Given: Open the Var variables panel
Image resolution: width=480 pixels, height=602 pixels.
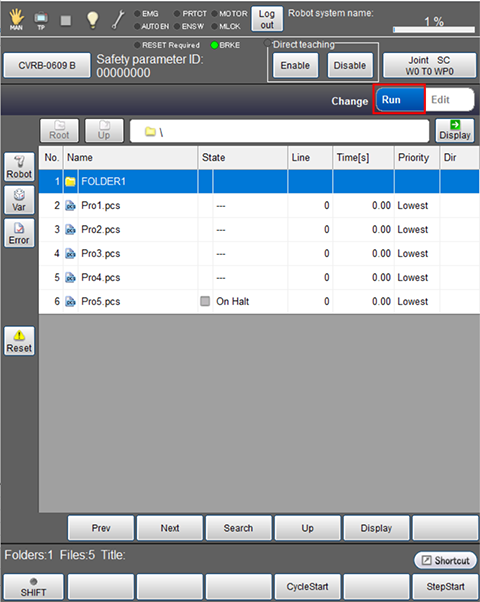Looking at the screenshot, I should click(19, 200).
